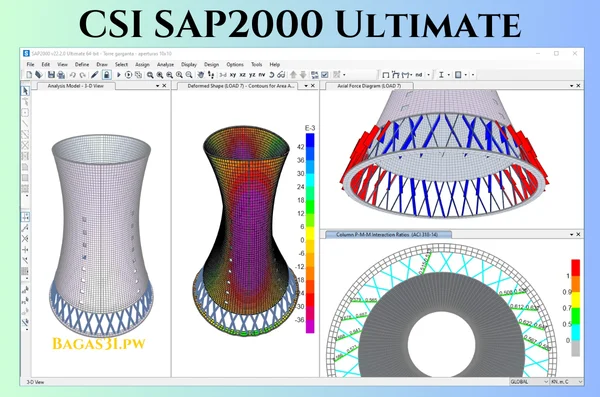Open the Analyze menu
The image size is (600, 397).
click(x=165, y=64)
